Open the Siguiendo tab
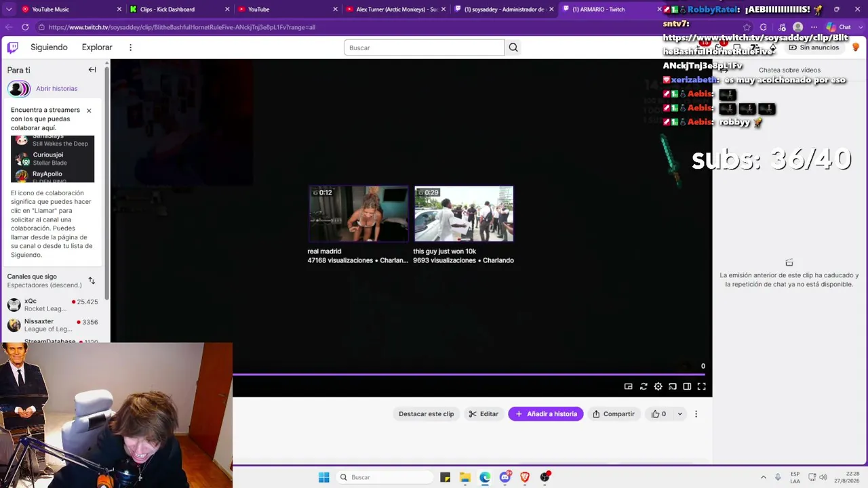 coord(49,47)
